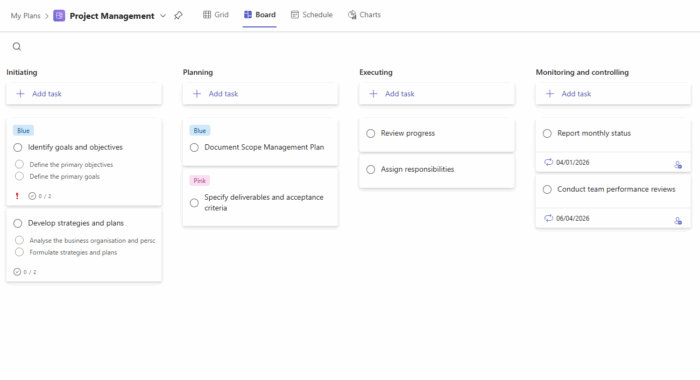Open the Assign responsibilities task card
Viewport: 700px width, 380px height.
click(x=437, y=171)
